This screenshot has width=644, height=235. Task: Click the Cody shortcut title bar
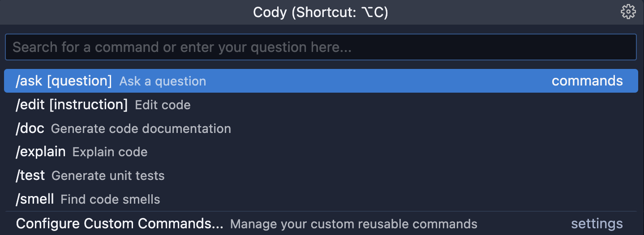321,12
